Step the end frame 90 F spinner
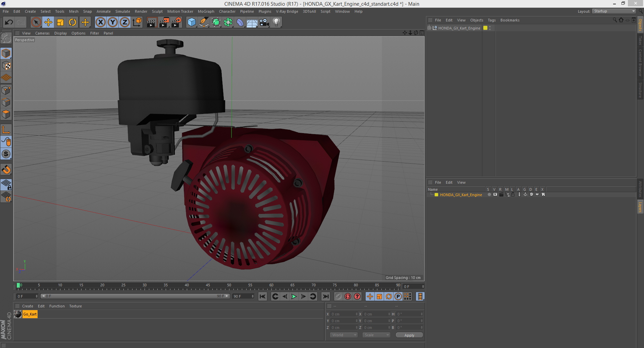The width and height of the screenshot is (644, 348). click(x=253, y=296)
